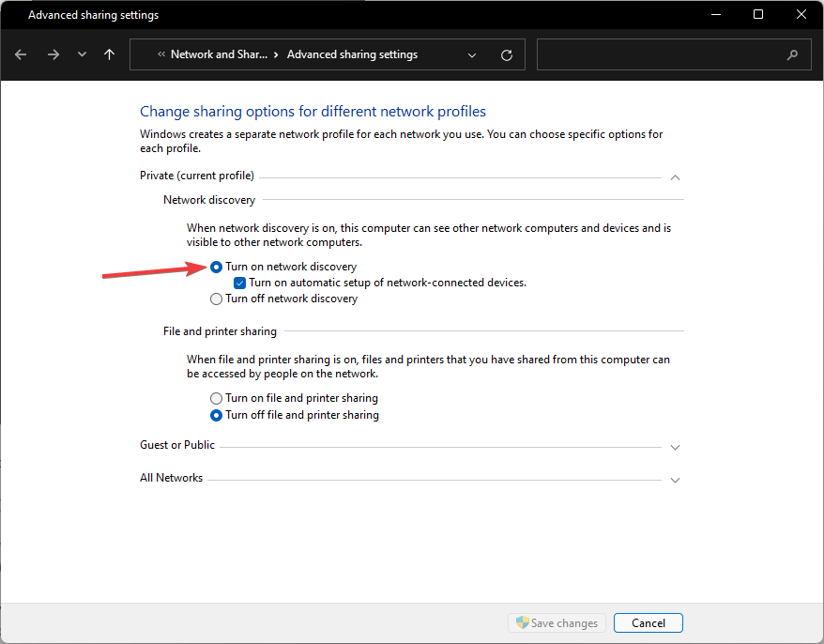Collapse the Private profile section
Viewport: 824px width, 644px height.
pyautogui.click(x=675, y=176)
